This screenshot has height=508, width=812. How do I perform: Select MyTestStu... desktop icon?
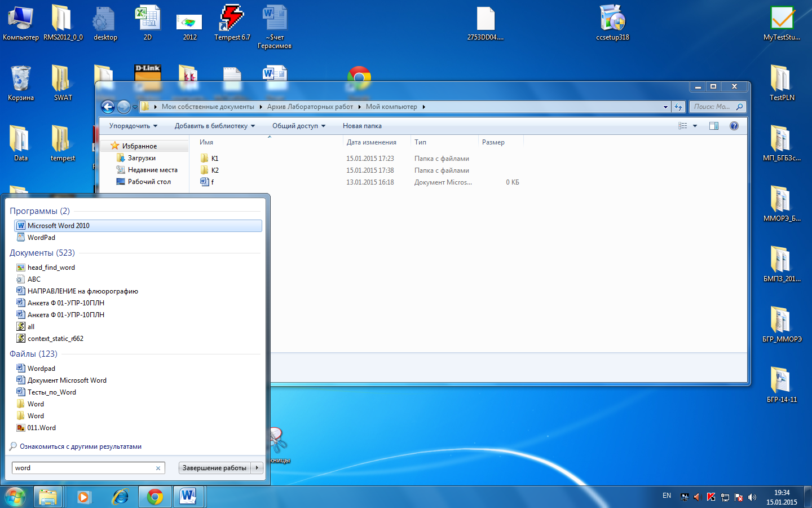point(782,24)
